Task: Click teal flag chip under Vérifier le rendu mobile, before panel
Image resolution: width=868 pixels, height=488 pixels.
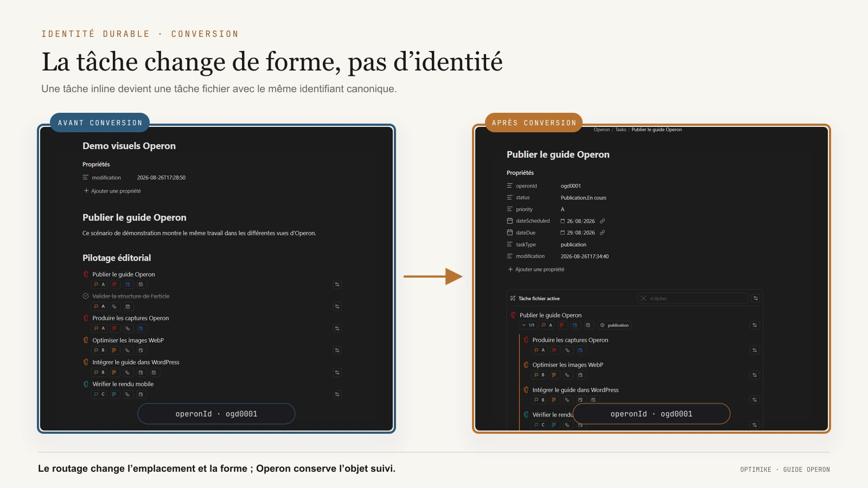Action: tap(114, 394)
